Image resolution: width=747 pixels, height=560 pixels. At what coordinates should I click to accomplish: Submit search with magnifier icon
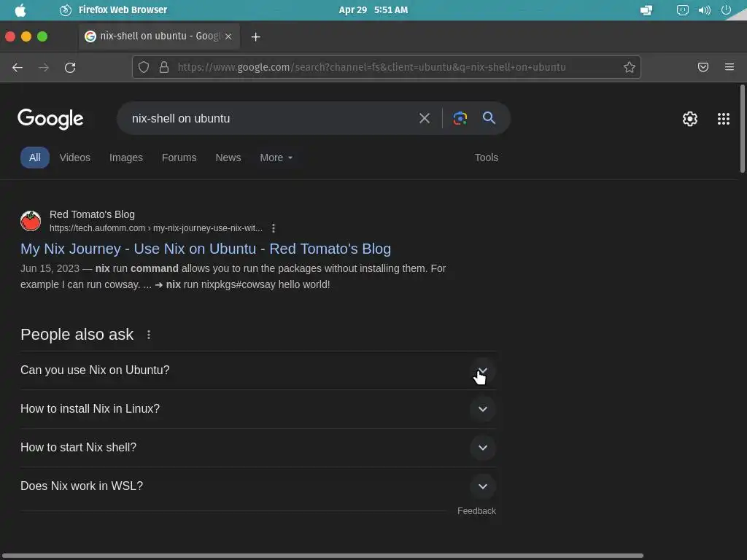pos(489,118)
